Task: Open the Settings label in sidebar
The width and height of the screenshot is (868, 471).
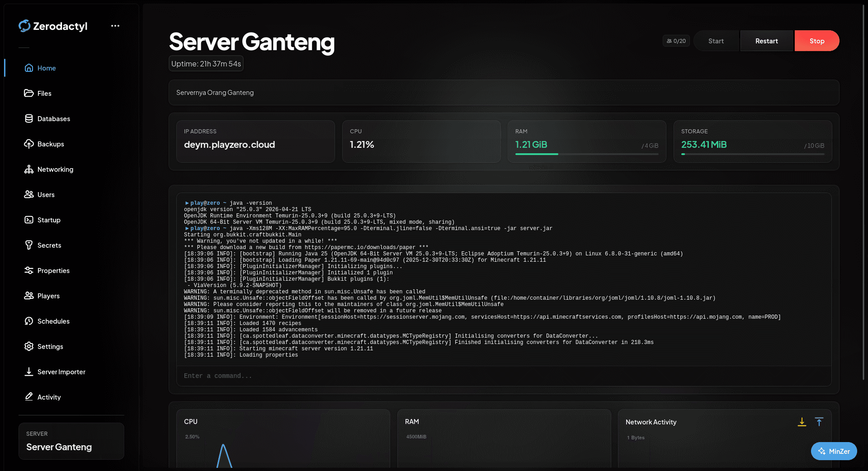Action: pos(50,346)
